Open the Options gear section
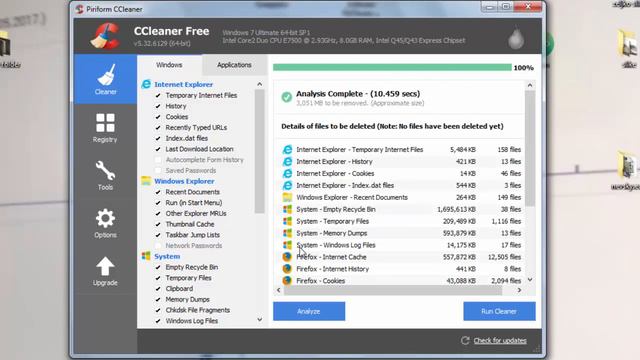 click(x=105, y=218)
